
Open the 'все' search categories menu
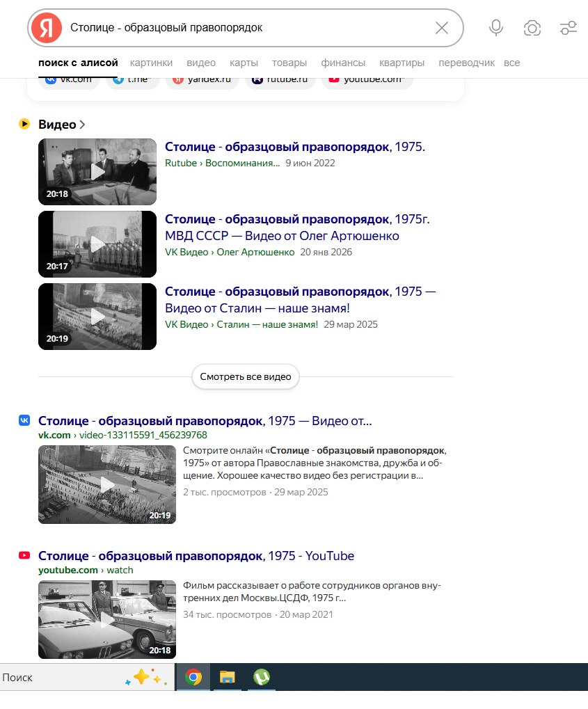(511, 63)
